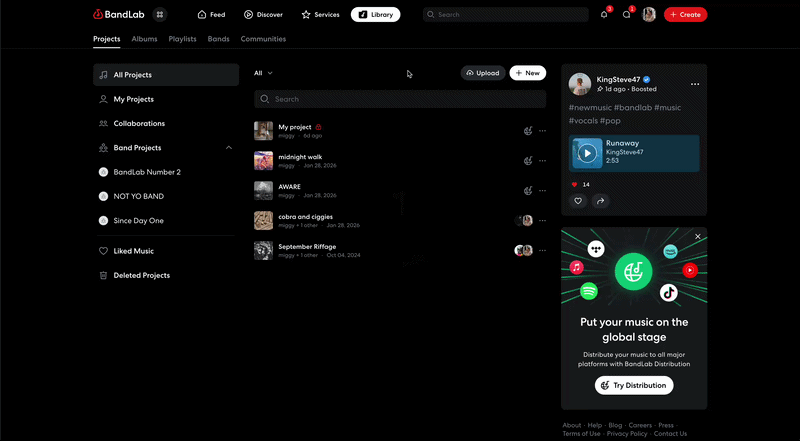
Task: Select Liked Music in sidebar
Action: pos(133,251)
